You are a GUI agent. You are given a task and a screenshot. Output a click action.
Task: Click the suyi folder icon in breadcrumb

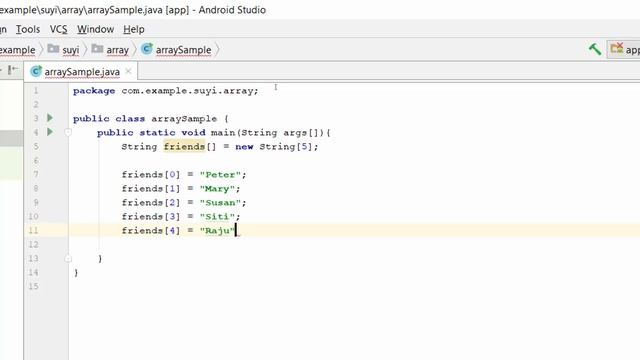(x=53, y=49)
